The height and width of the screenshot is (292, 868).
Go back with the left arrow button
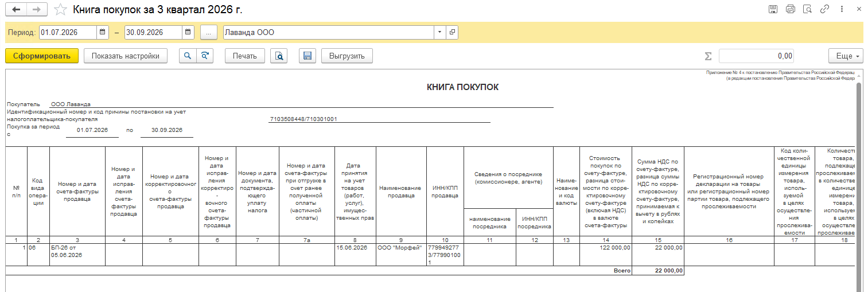point(16,10)
